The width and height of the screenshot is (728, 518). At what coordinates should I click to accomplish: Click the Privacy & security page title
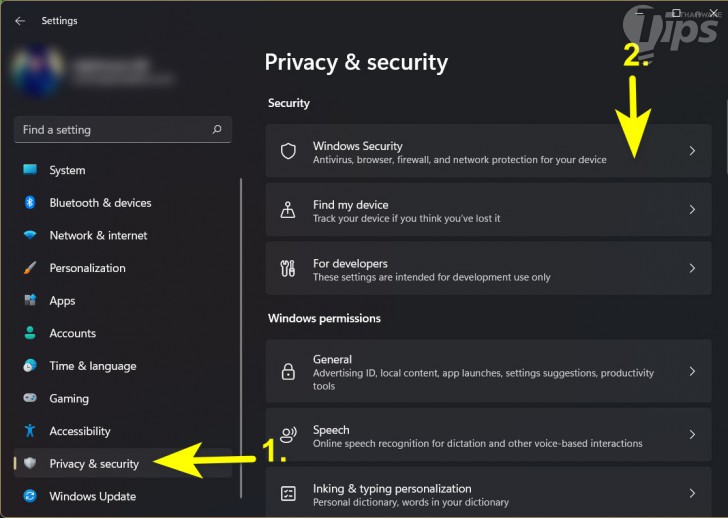click(x=356, y=63)
